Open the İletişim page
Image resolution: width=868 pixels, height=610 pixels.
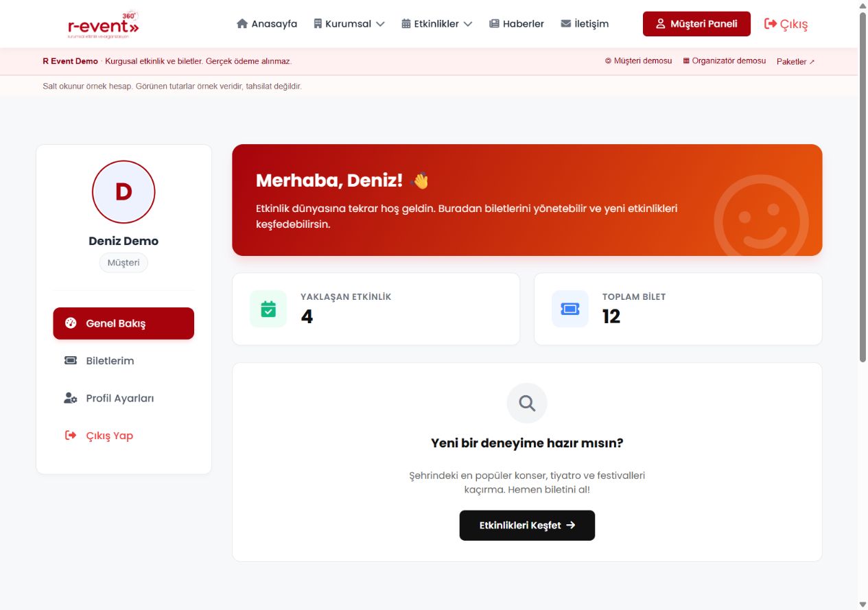coord(585,23)
